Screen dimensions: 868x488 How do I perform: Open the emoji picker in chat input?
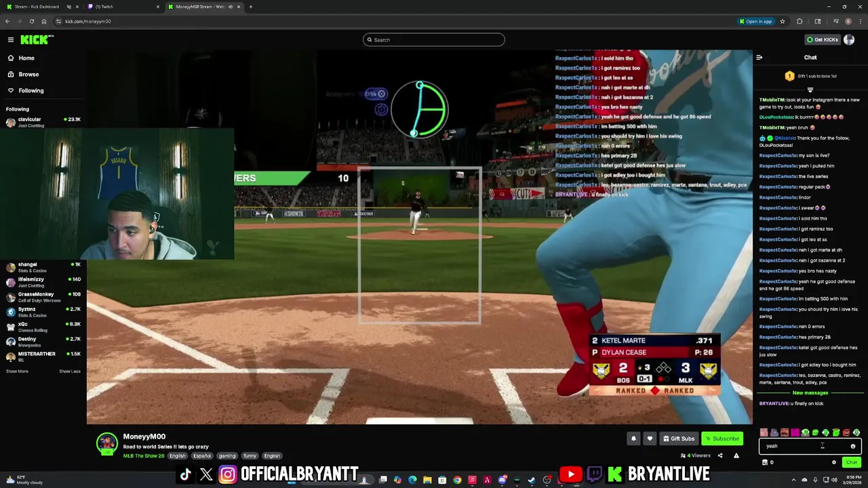[x=853, y=446]
